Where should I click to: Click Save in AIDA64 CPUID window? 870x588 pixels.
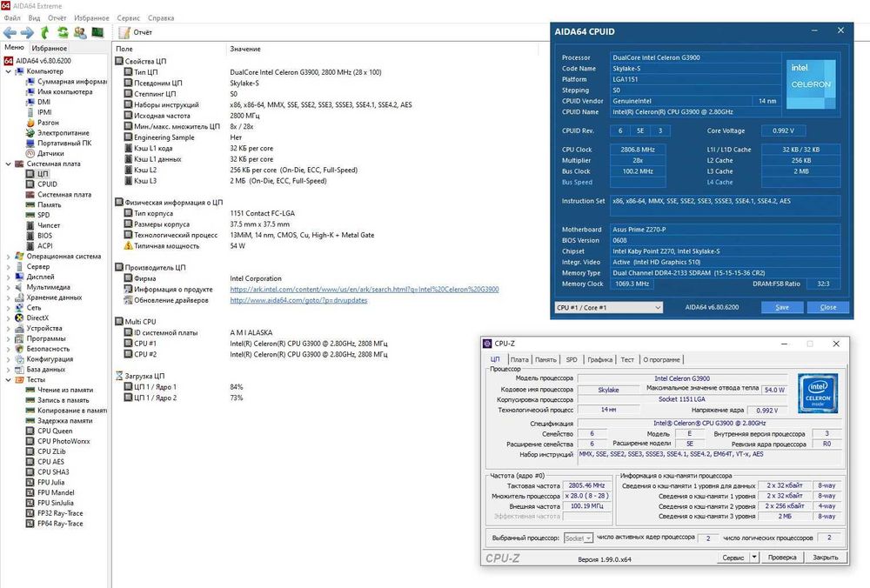[782, 307]
